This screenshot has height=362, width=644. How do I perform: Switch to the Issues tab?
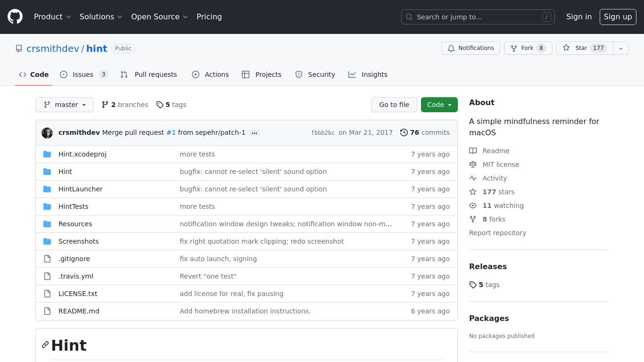(x=84, y=74)
